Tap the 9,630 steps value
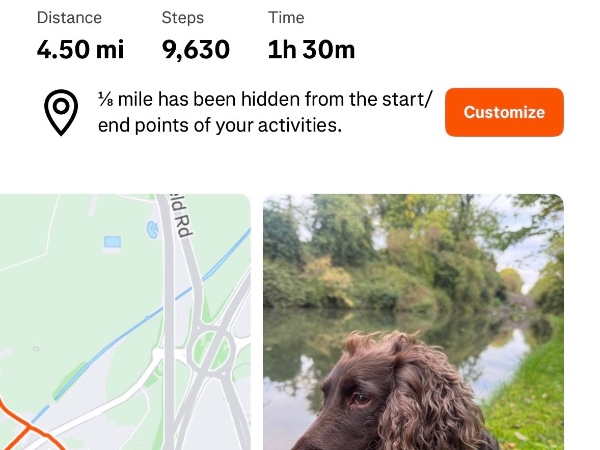 196,49
